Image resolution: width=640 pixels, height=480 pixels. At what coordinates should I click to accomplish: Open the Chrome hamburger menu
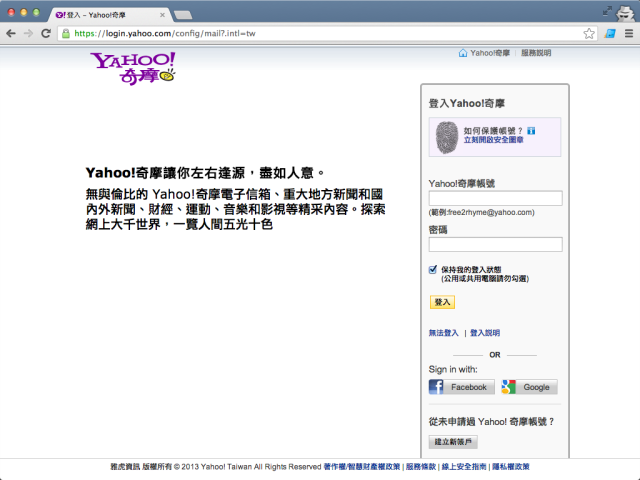pos(629,33)
